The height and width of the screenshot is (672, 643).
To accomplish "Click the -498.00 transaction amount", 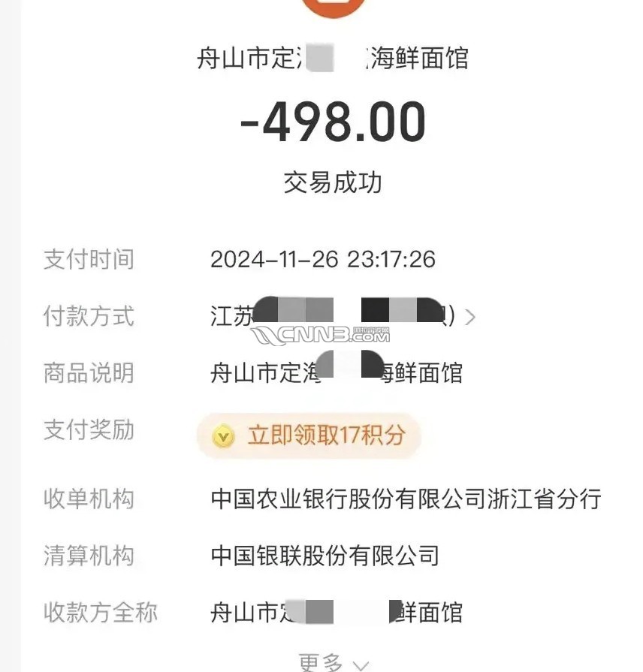I will [333, 122].
